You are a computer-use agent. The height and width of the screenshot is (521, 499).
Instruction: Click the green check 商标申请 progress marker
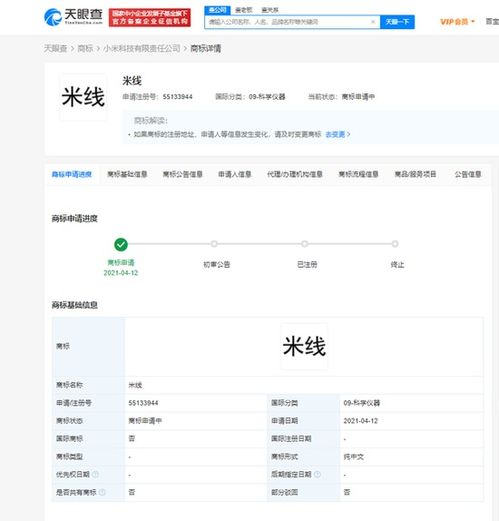(x=121, y=244)
